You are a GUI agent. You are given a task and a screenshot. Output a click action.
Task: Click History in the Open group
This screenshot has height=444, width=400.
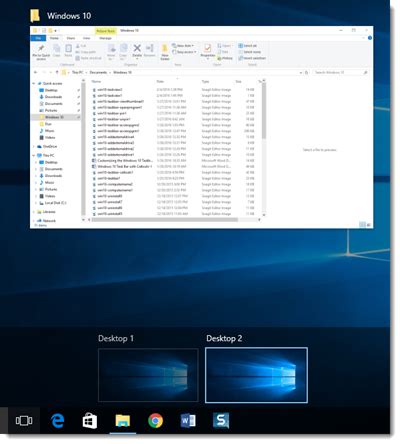[x=225, y=58]
